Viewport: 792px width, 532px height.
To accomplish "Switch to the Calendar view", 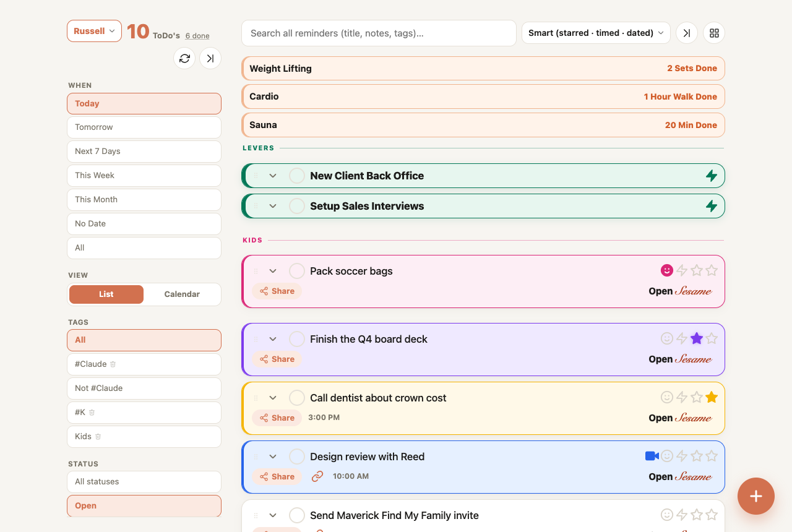I will point(182,294).
